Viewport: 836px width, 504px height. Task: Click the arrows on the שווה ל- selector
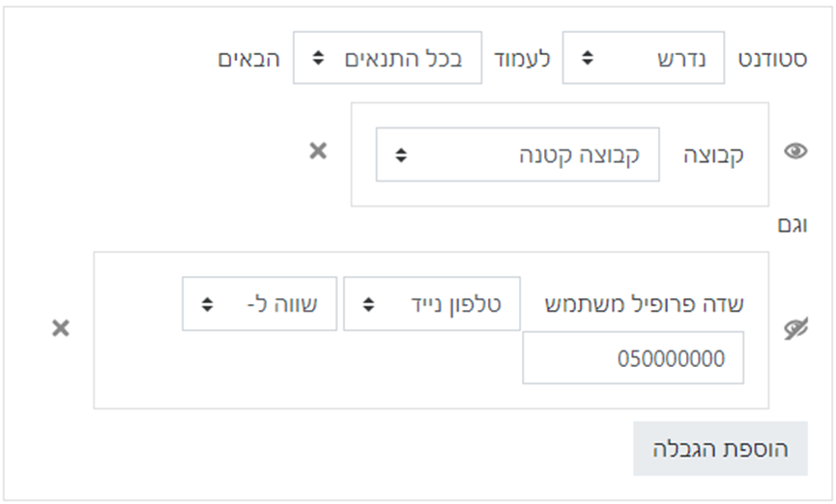pyautogui.click(x=207, y=303)
